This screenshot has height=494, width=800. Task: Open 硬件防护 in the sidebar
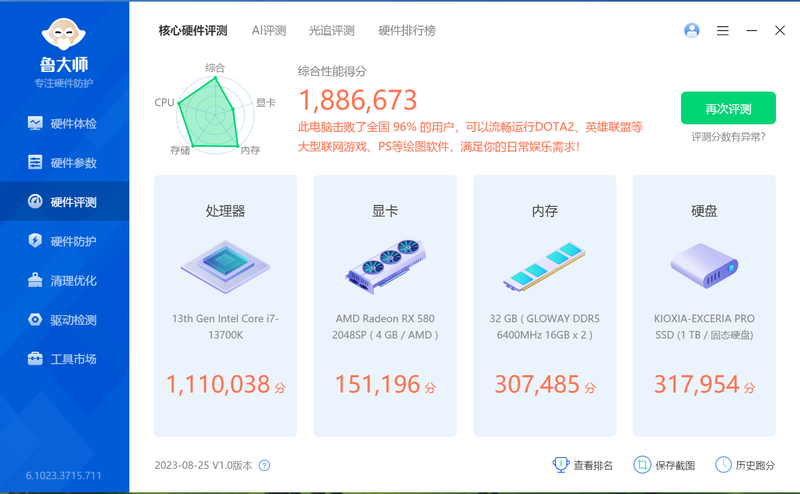pyautogui.click(x=64, y=241)
